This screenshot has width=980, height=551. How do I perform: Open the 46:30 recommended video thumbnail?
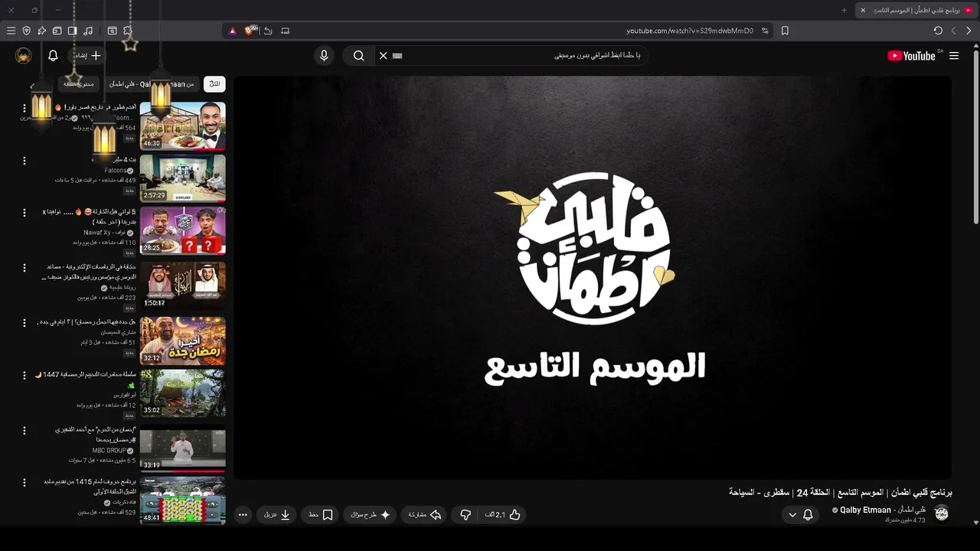click(182, 126)
